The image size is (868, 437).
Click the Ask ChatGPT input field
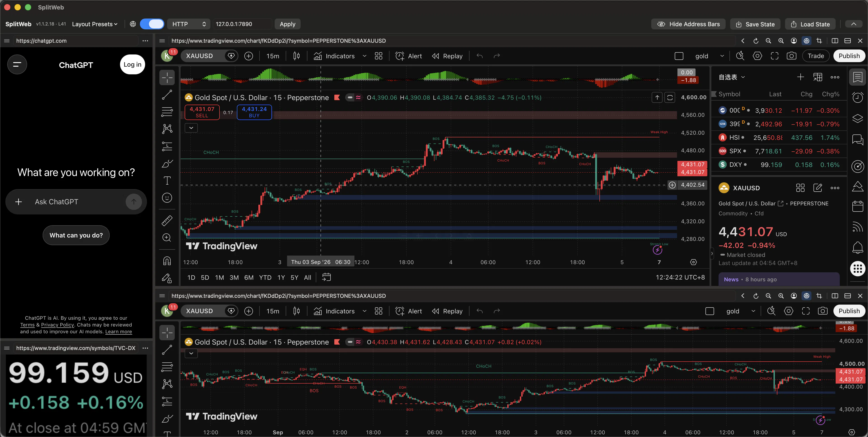click(76, 202)
